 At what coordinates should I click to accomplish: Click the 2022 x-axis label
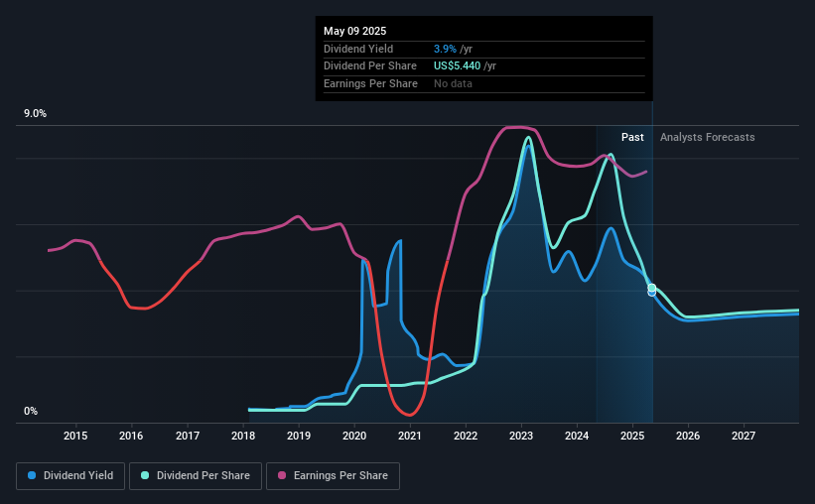(466, 436)
